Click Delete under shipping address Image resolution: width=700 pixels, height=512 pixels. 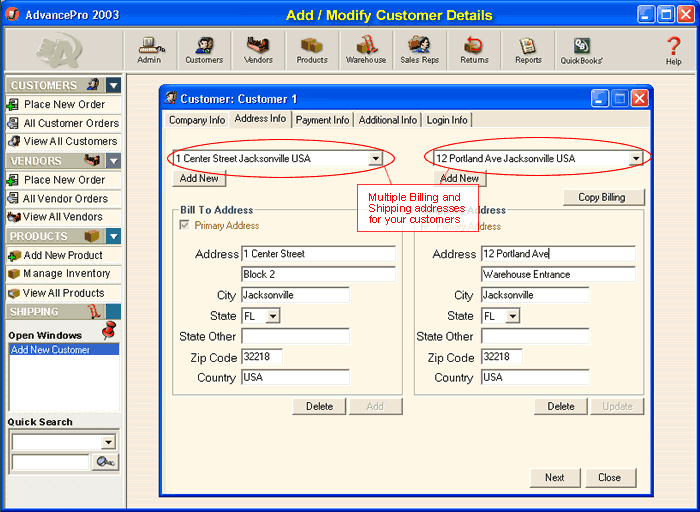coord(561,406)
